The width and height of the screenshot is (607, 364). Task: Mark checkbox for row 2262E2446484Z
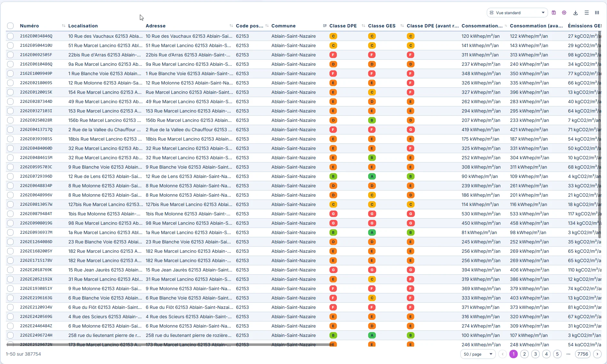click(10, 326)
